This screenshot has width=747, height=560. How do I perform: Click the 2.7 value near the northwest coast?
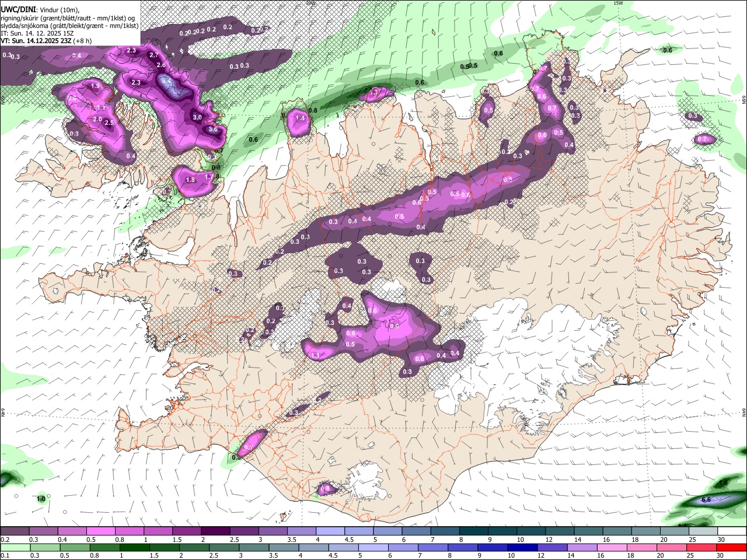[x=154, y=55]
